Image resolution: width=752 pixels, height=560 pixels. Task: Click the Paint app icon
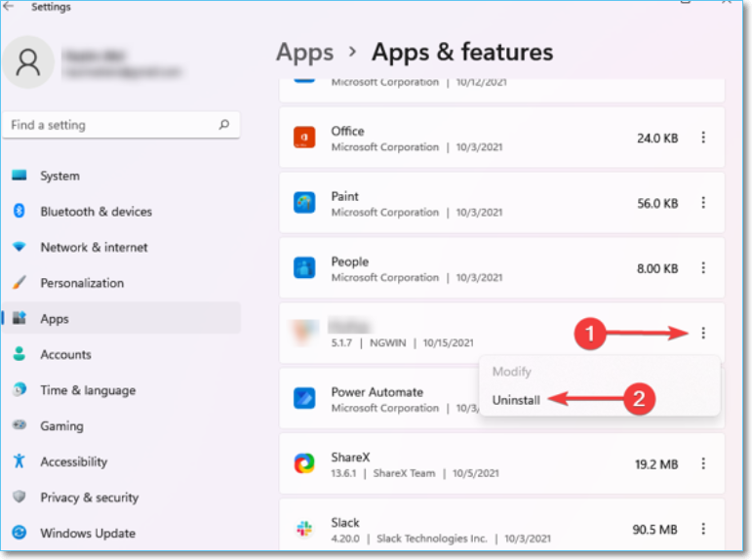(x=304, y=203)
